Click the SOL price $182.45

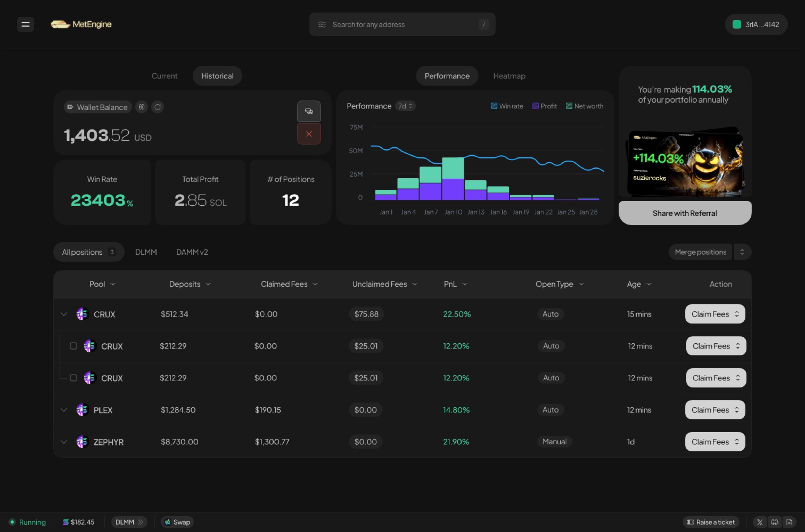tap(78, 522)
